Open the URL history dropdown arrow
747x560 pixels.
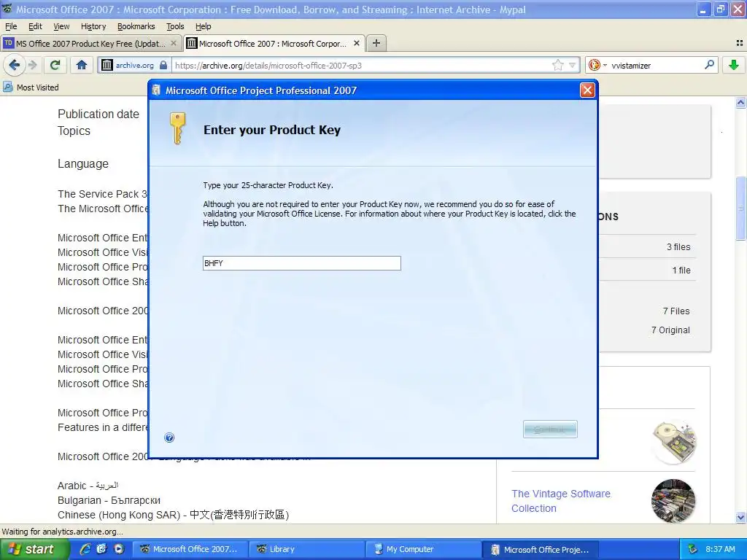click(x=572, y=65)
